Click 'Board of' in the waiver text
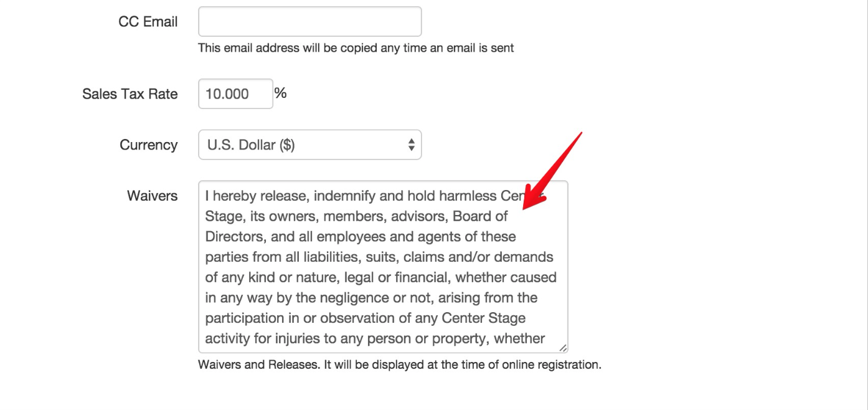Image resolution: width=868 pixels, height=410 pixels. pyautogui.click(x=480, y=216)
